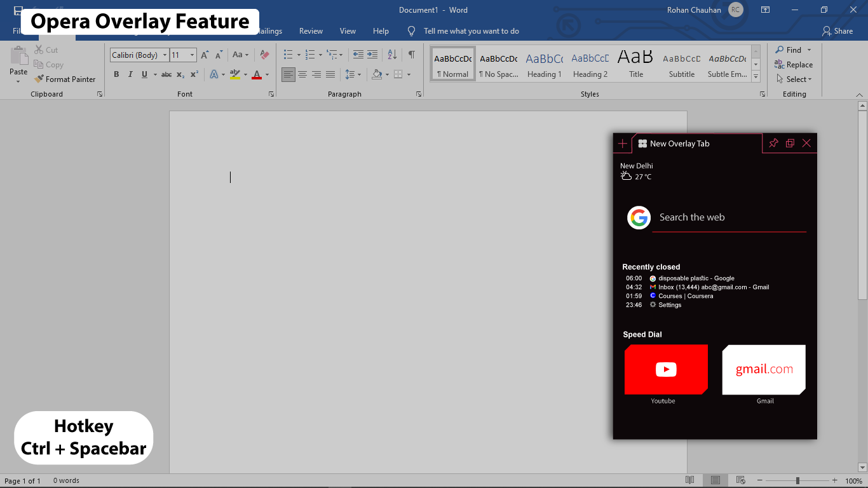Screen dimensions: 868x488
Task: Open the Youtube speed dial tile
Action: point(666,370)
